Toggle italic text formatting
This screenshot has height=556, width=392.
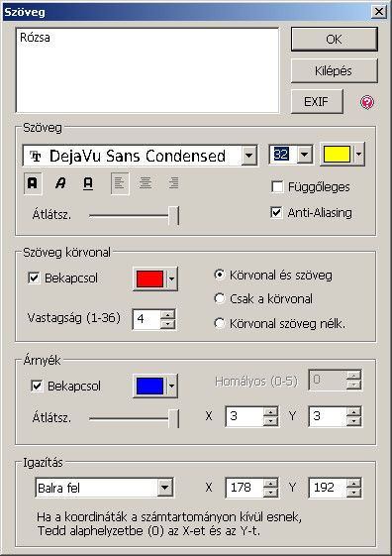pos(60,183)
